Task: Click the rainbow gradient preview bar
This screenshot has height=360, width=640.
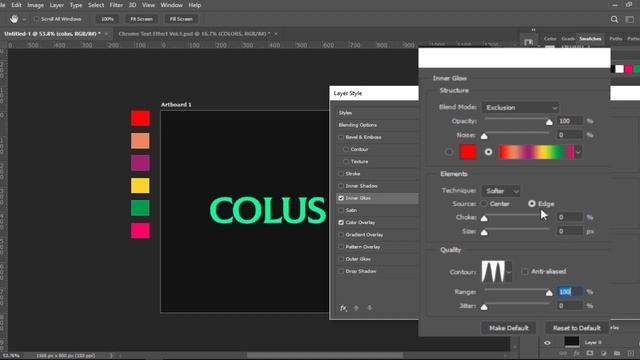Action: point(537,152)
